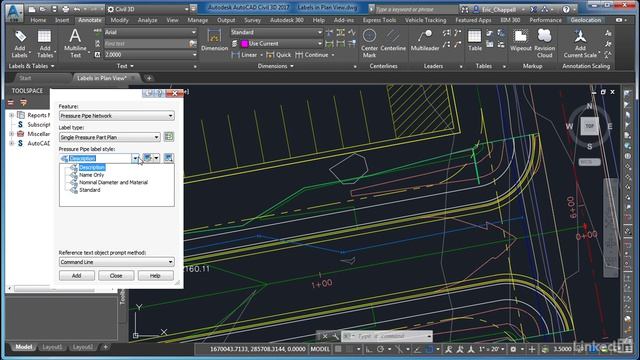Viewport: 640px width, 360px height.
Task: Expand the Reports Manager tree node
Action: coord(11,116)
